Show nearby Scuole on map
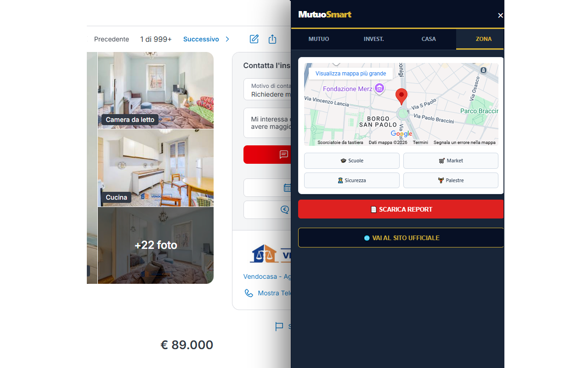The width and height of the screenshot is (588, 368). (x=352, y=161)
